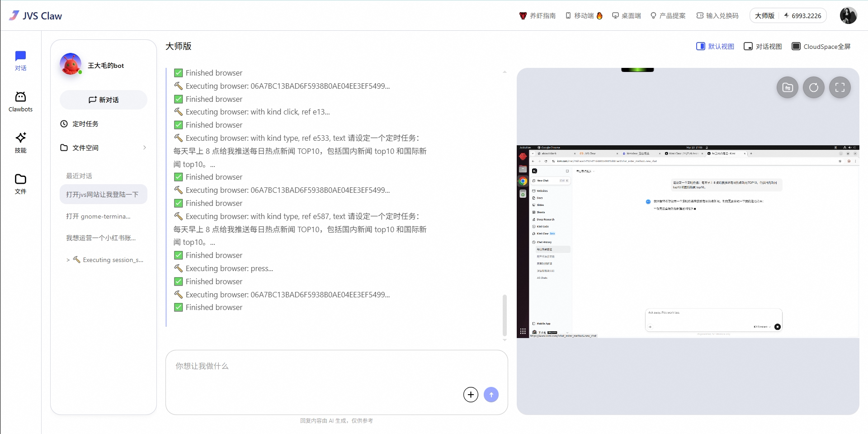Open the Clawbots sidebar icon
Screen dimensions: 868x434
(x=20, y=101)
